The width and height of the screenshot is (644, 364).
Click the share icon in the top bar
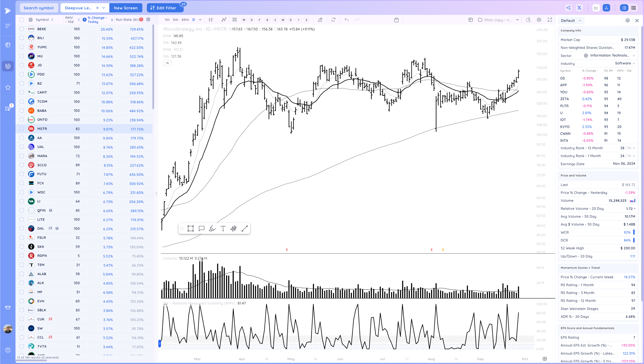[568, 8]
